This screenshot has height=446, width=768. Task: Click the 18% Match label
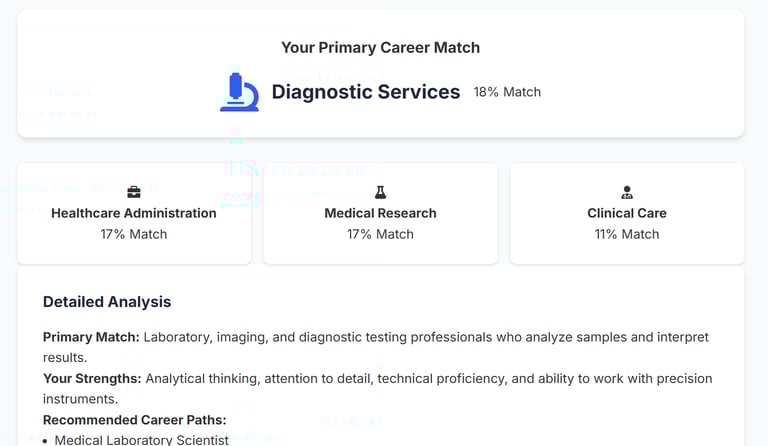tap(507, 92)
